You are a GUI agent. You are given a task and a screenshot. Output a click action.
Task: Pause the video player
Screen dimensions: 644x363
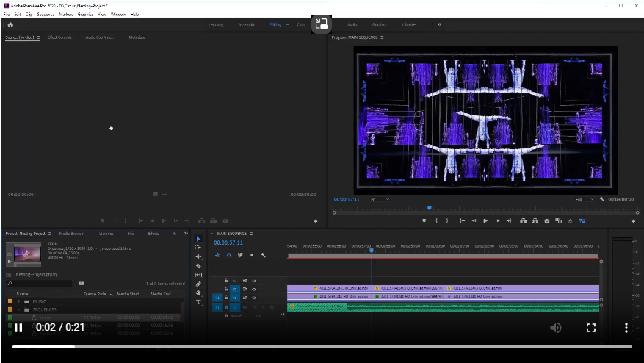tap(18, 328)
